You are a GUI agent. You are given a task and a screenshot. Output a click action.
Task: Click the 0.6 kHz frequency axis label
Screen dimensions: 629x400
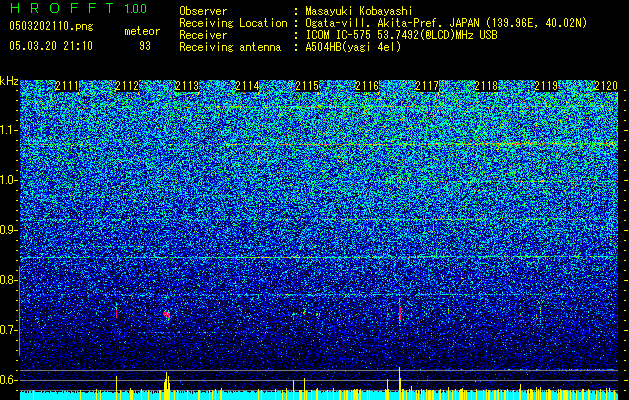8,380
